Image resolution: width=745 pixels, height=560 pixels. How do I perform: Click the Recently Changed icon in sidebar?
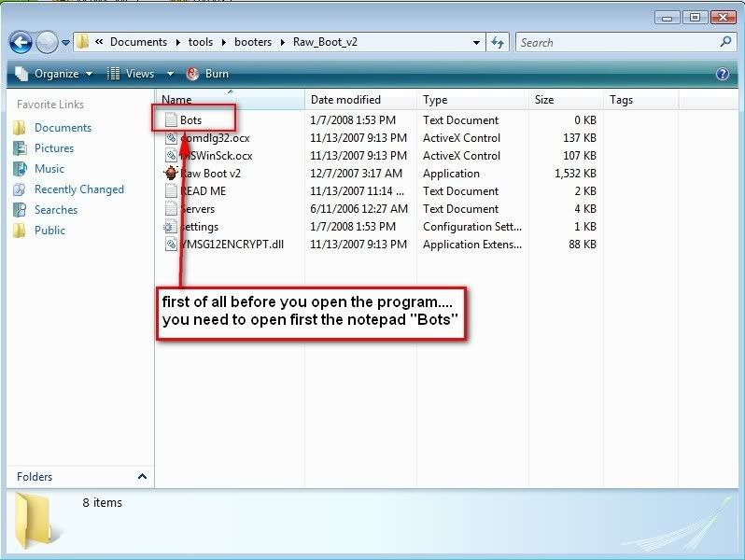click(20, 189)
